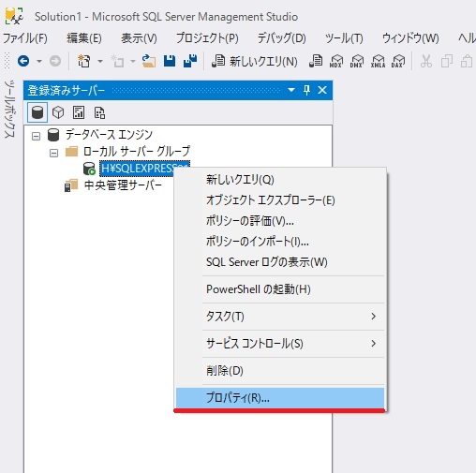476x473 pixels.
Task: Select the Database Engine server type icon
Action: [37, 112]
